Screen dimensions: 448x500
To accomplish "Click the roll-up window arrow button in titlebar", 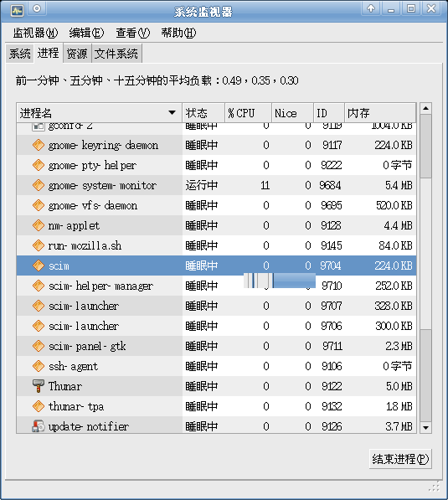I will 371,8.
